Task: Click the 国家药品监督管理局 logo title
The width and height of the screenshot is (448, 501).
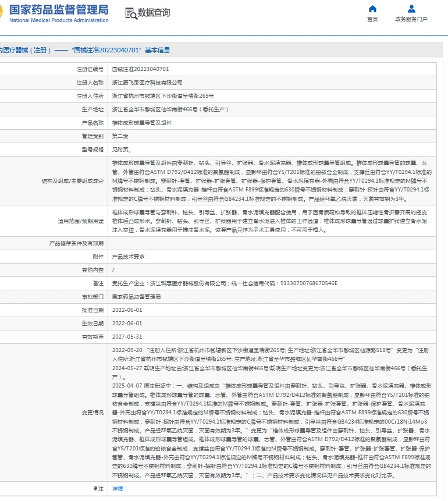Action: pos(59,9)
